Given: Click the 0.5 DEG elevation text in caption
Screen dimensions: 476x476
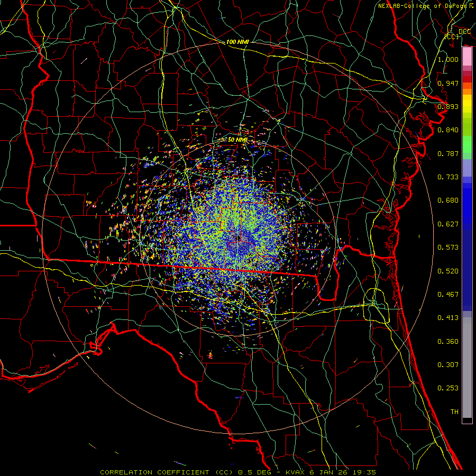Looking at the screenshot, I should coord(254,472).
